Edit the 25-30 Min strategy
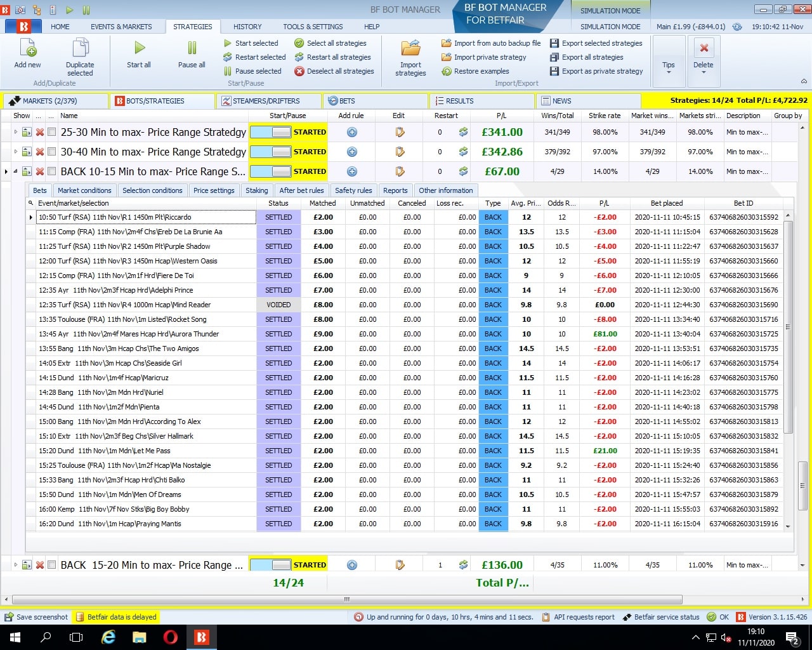Screen dimensions: 812x650 point(400,132)
